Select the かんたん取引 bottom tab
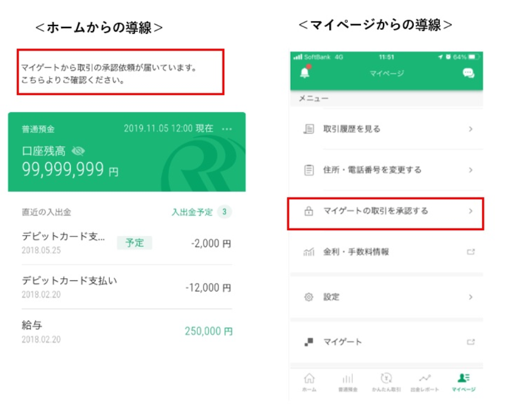Viewport: 507px width, 420px height. [x=386, y=382]
